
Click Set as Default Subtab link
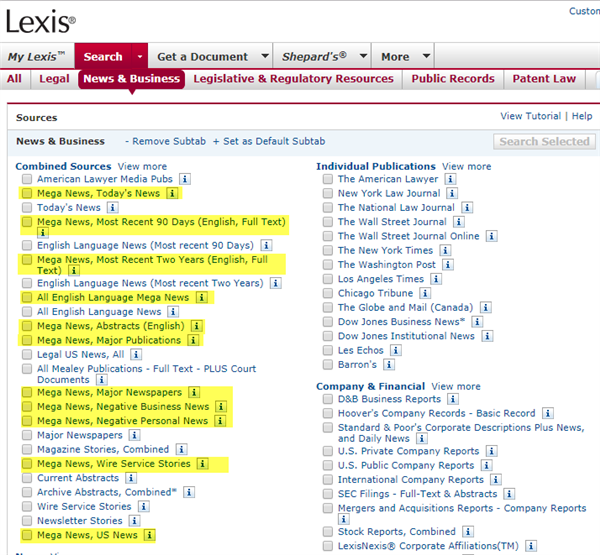click(x=269, y=141)
